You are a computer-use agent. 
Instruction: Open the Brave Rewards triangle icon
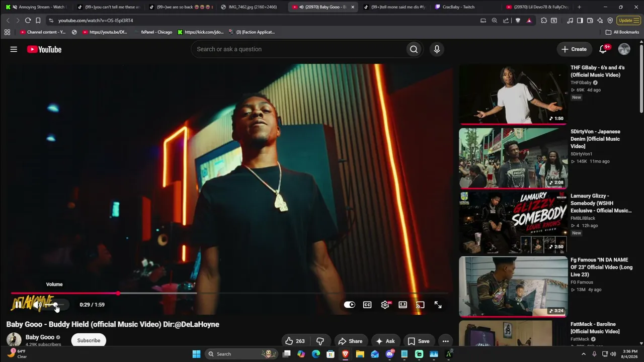(x=529, y=21)
